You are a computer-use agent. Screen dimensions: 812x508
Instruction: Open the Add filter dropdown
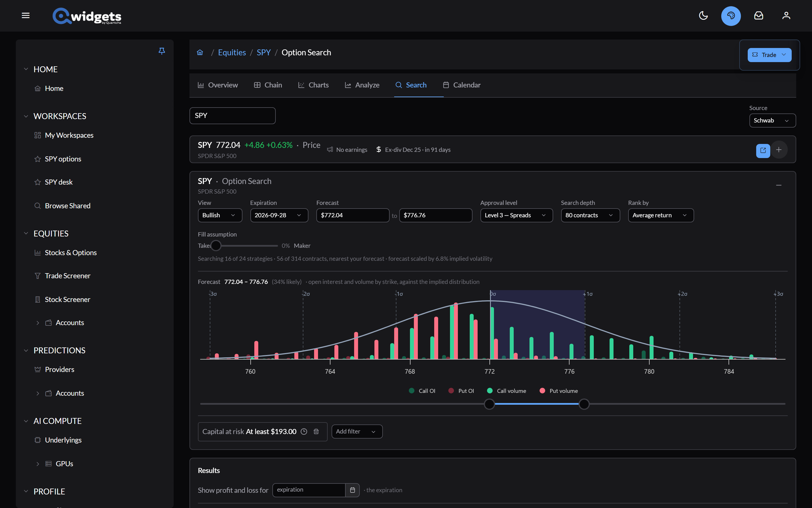357,432
